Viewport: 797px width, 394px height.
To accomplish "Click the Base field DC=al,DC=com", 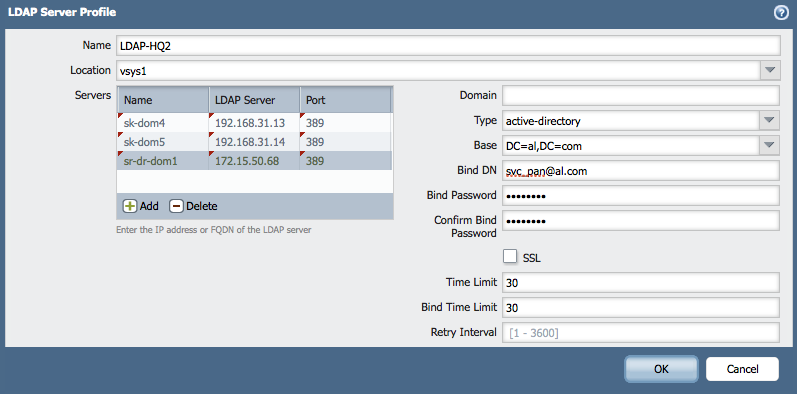I will tap(631, 146).
